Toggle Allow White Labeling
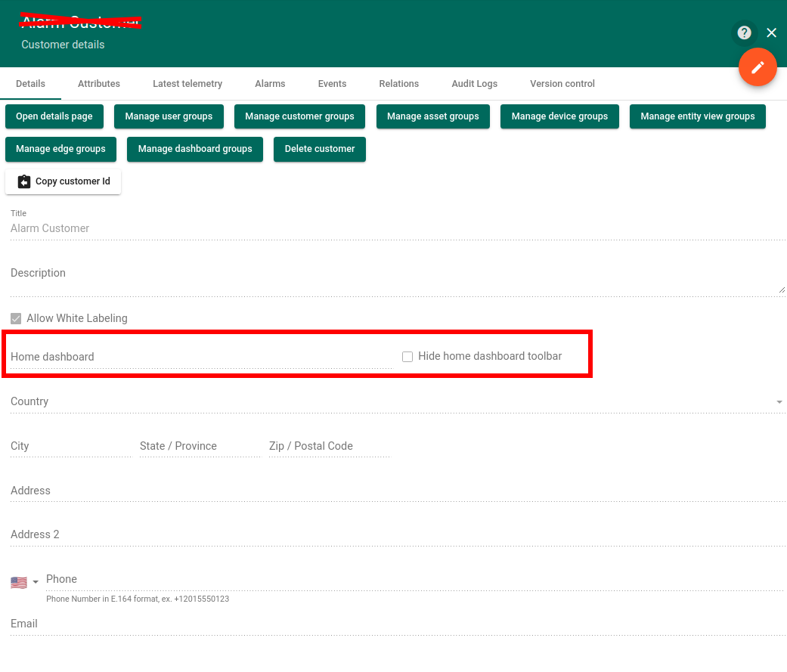The image size is (787, 672). [16, 318]
